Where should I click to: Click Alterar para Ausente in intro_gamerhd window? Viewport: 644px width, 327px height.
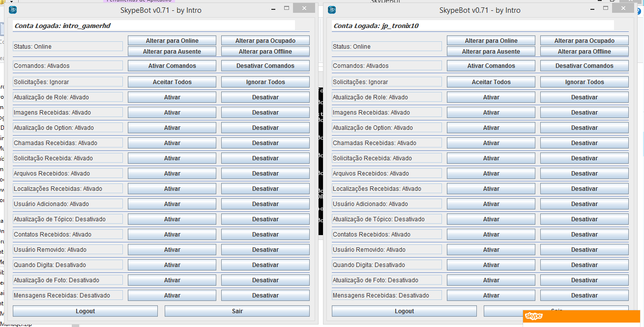[172, 51]
